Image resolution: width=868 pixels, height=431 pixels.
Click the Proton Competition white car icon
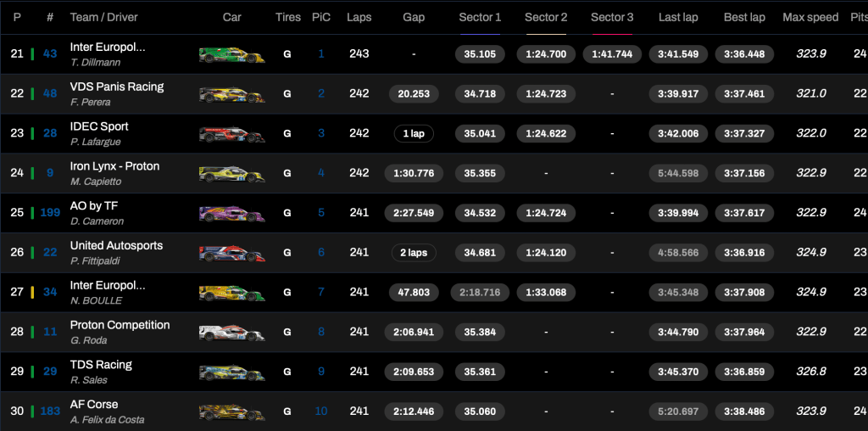[231, 333]
